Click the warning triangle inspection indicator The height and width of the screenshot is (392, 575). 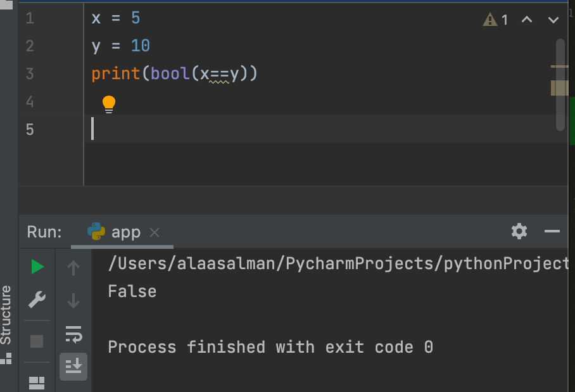coord(490,20)
